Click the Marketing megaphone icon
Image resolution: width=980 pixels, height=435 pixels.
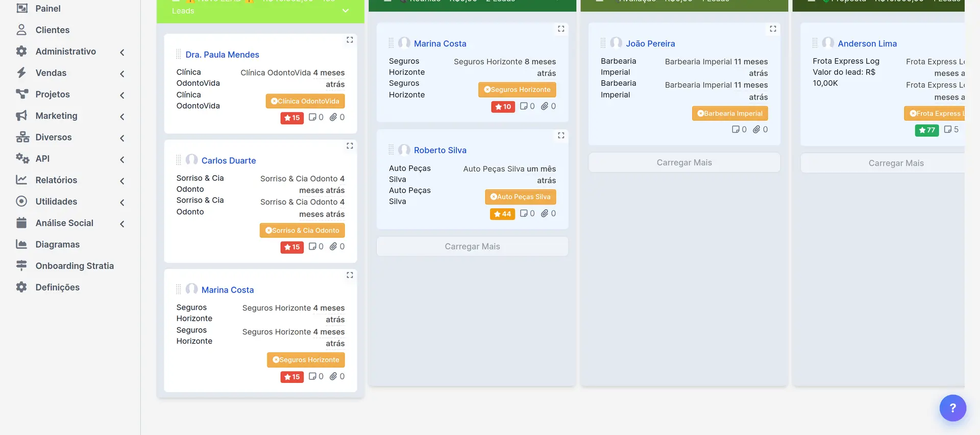tap(21, 115)
